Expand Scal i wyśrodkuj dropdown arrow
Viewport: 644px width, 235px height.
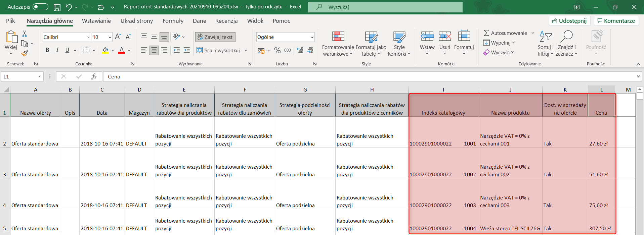click(246, 51)
